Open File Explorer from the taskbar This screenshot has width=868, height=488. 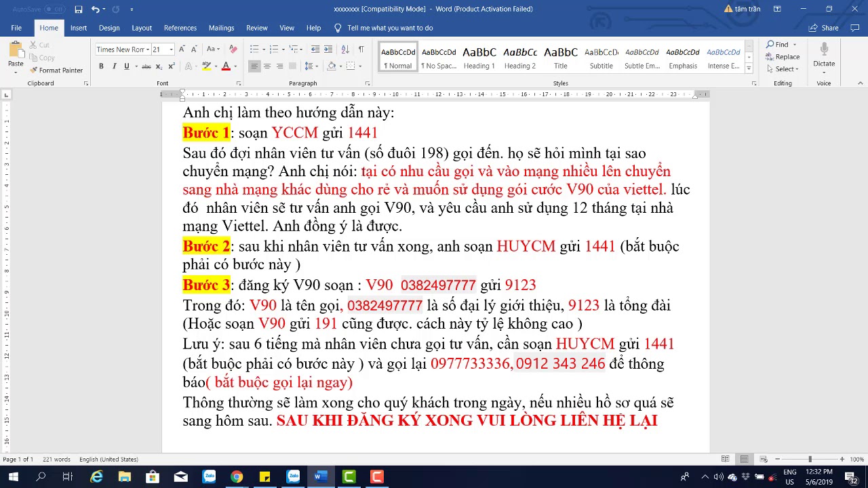(x=124, y=477)
